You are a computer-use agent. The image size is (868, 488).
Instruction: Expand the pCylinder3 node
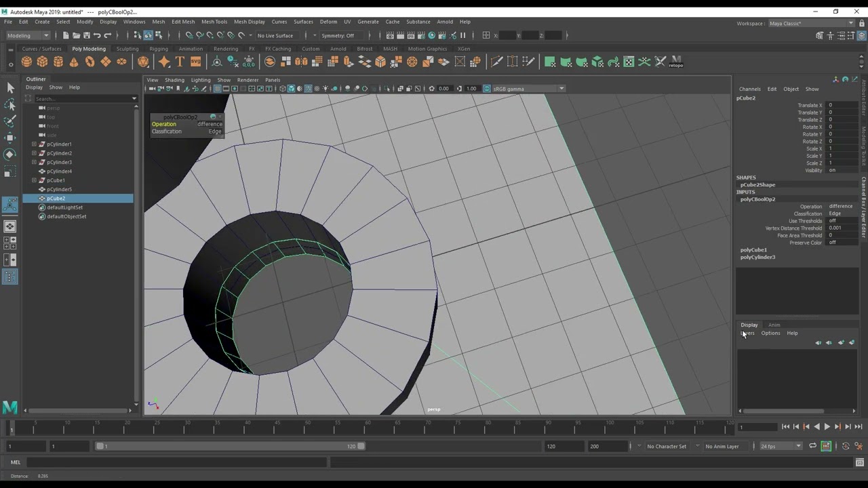(x=34, y=162)
